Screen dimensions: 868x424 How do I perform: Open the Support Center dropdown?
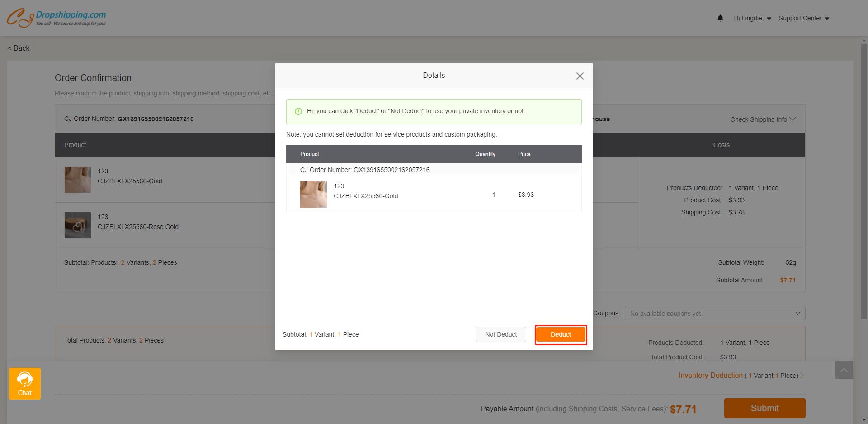803,18
